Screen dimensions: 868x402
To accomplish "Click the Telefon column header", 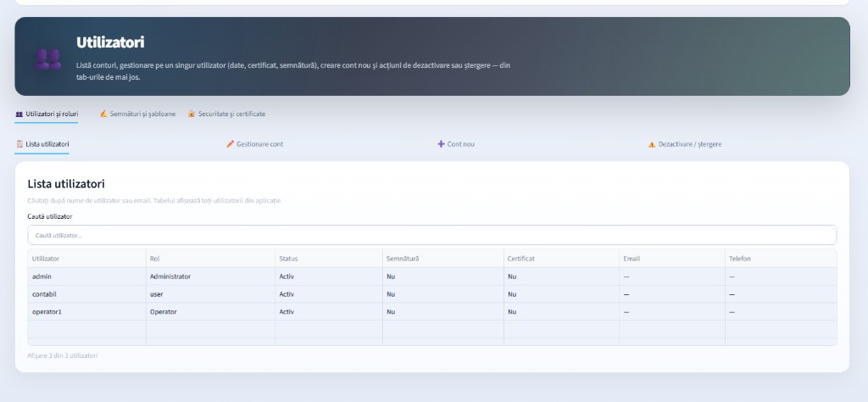I will pos(781,259).
